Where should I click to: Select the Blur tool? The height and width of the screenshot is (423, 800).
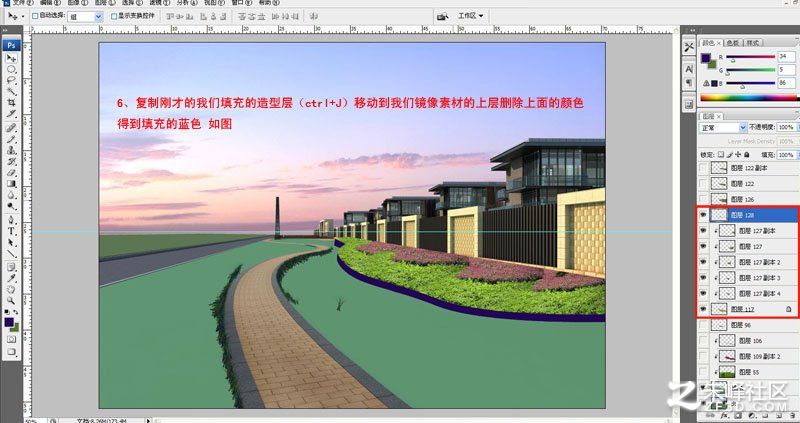pyautogui.click(x=11, y=195)
